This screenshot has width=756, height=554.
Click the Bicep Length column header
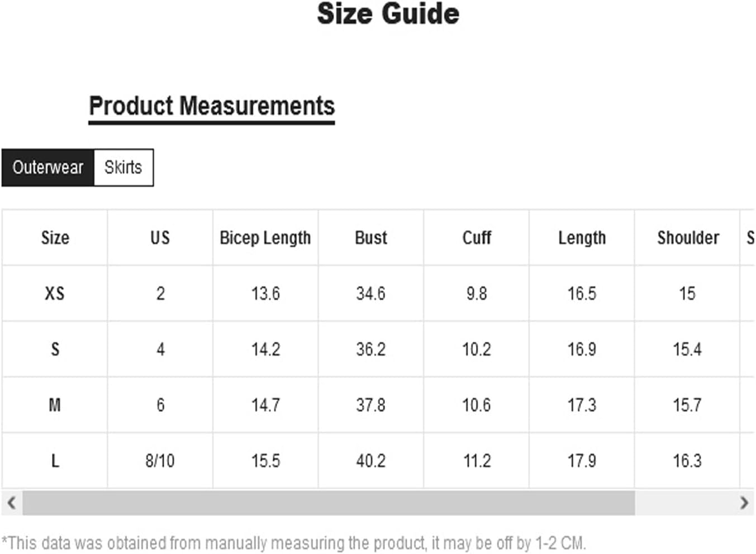(x=265, y=238)
